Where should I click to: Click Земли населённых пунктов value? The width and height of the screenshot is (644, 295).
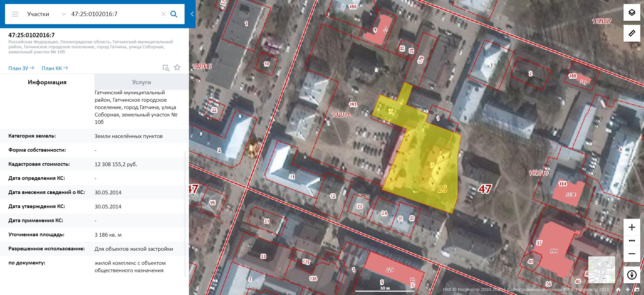click(x=129, y=136)
